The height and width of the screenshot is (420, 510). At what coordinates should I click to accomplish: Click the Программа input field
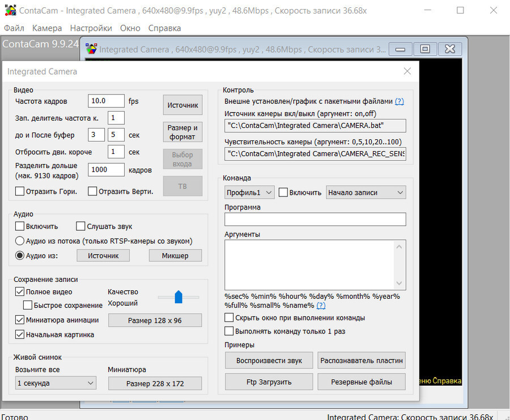tap(315, 219)
